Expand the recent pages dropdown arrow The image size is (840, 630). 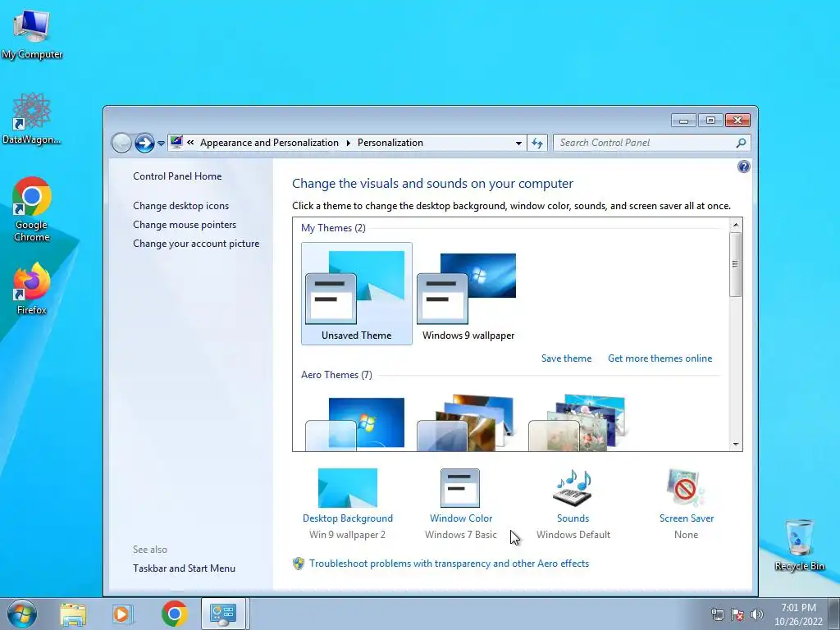(x=161, y=144)
